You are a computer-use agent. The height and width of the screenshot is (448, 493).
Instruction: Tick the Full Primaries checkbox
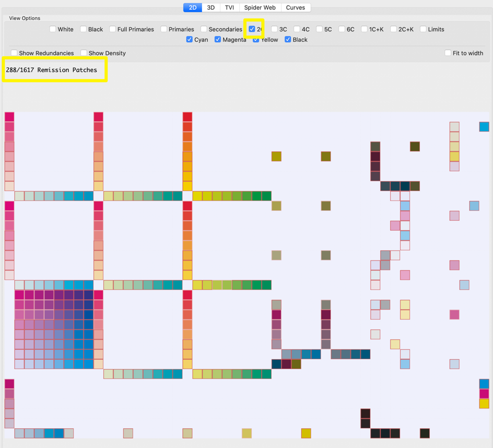click(113, 29)
